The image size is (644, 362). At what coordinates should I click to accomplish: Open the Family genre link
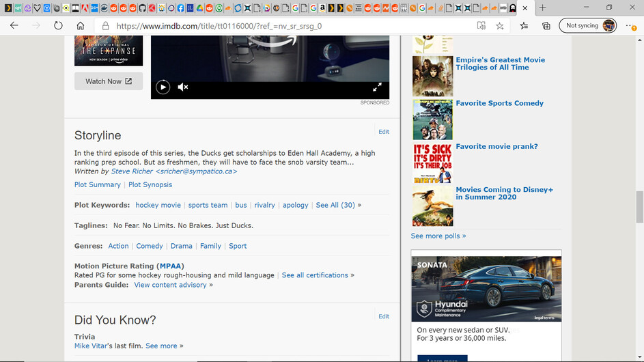coord(210,246)
